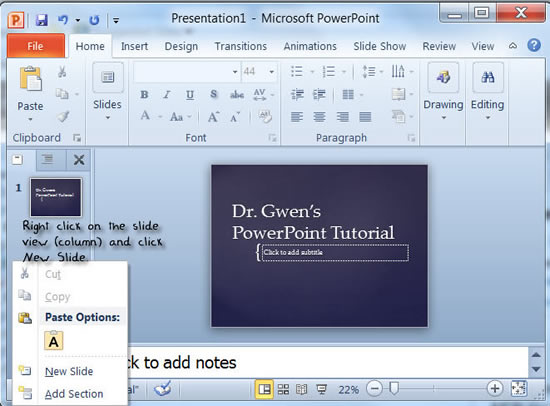Toggle Underline formatting
Image resolution: width=550 pixels, height=406 pixels.
(190, 95)
